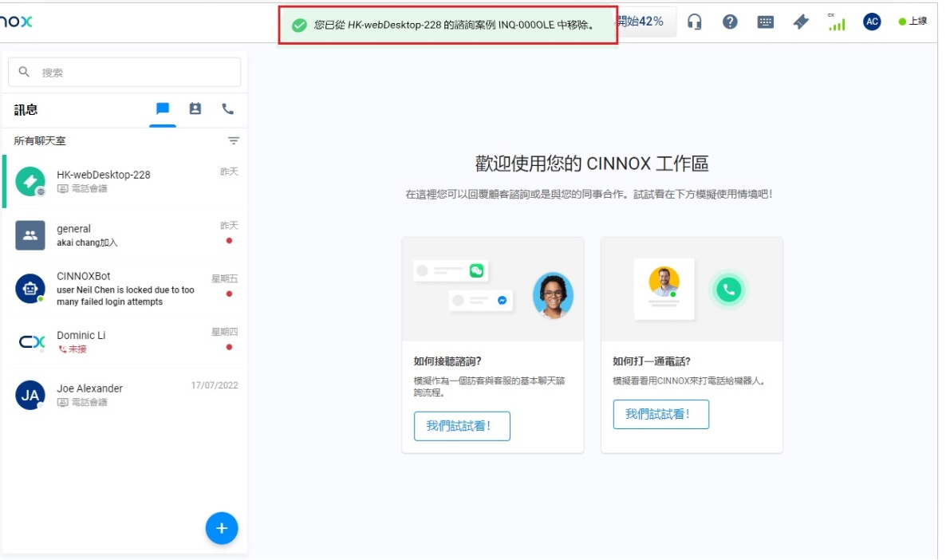Open the Dominic Li conversation
946x560 pixels.
(x=125, y=341)
